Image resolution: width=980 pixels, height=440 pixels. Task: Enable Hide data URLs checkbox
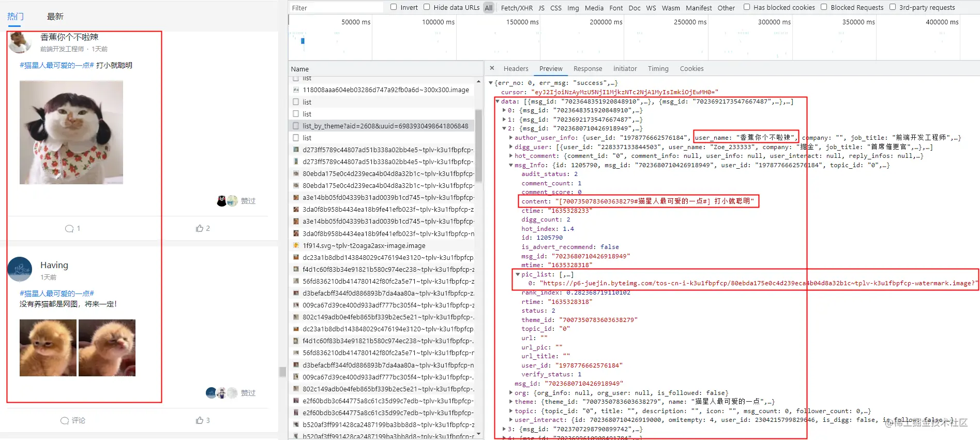pyautogui.click(x=427, y=7)
